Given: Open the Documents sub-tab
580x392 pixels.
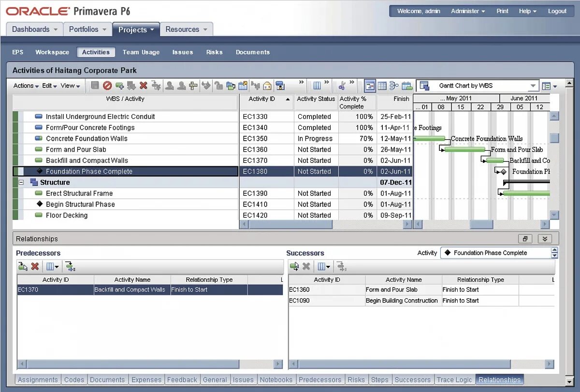Looking at the screenshot, I should click(x=253, y=52).
